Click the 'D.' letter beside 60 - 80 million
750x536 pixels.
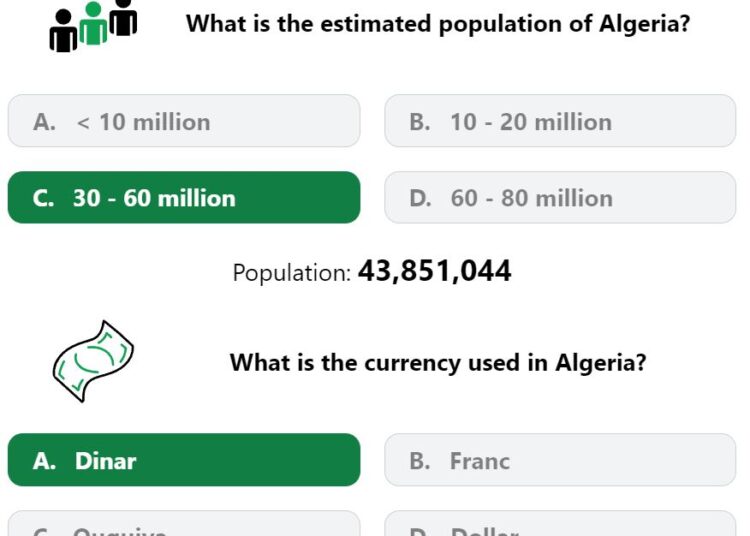420,198
